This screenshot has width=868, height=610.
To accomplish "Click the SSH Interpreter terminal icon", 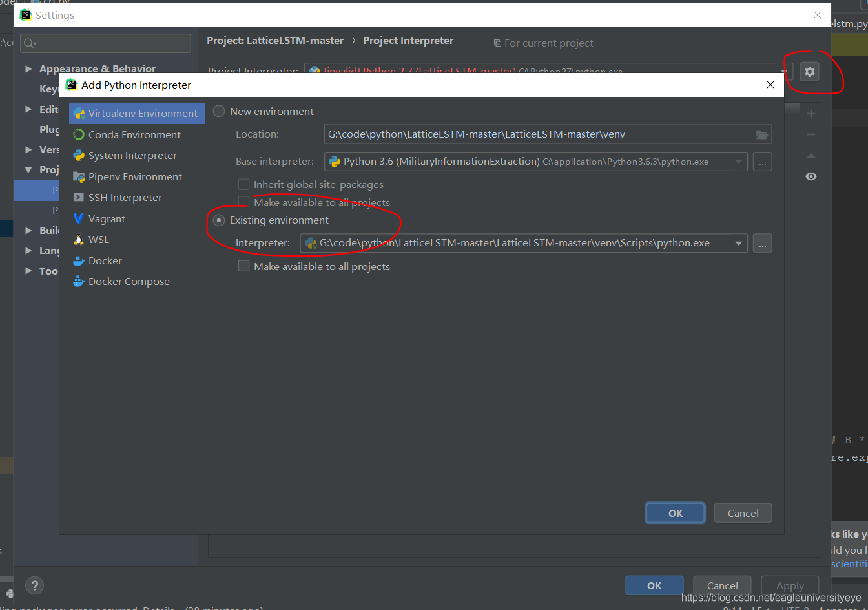I will (79, 198).
